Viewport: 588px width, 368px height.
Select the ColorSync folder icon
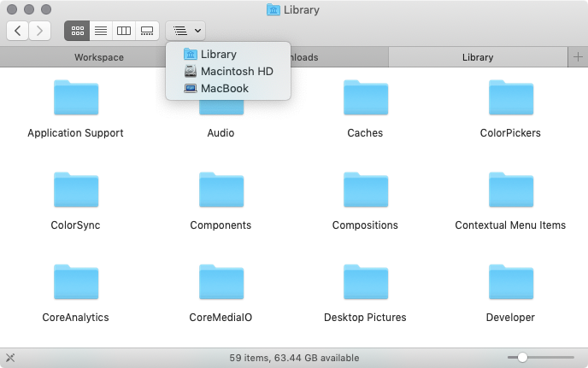pos(76,190)
